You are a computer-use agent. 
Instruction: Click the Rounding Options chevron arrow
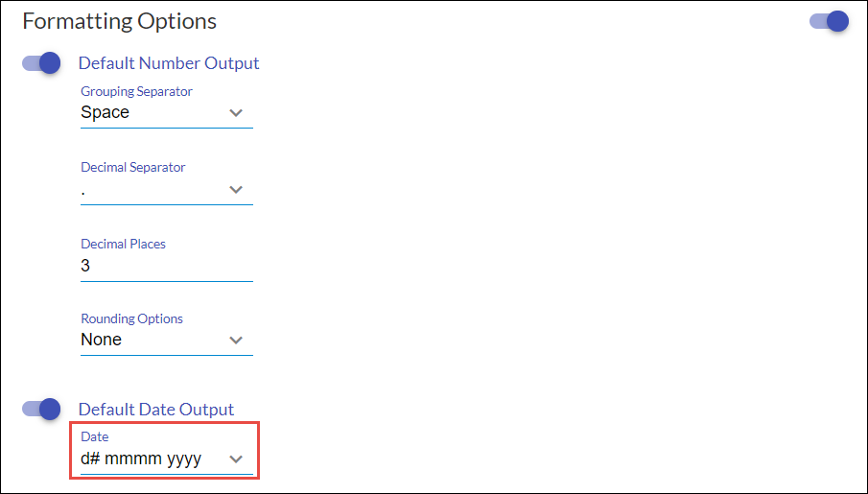tap(237, 341)
